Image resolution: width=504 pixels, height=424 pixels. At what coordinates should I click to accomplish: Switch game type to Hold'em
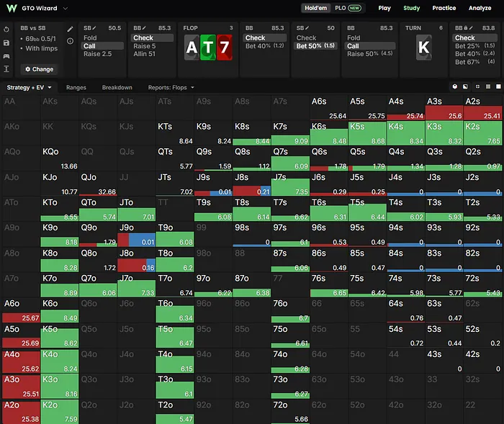click(315, 8)
